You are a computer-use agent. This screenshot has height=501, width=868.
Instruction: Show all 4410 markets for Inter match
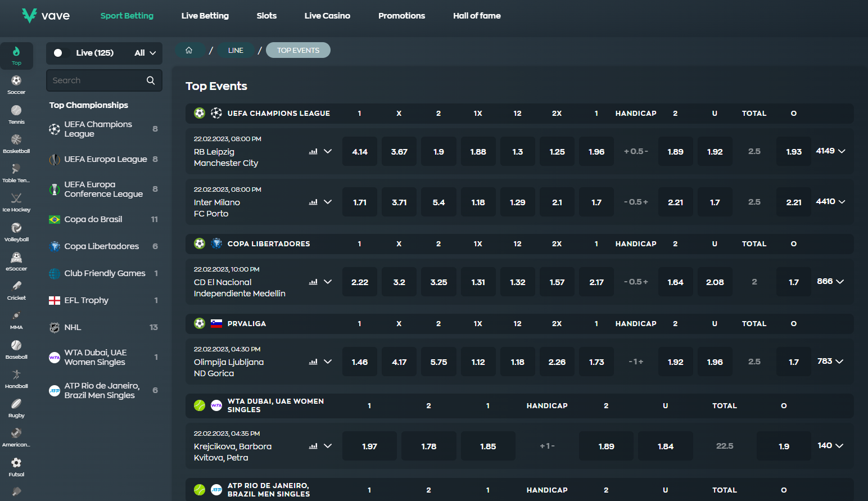point(831,202)
